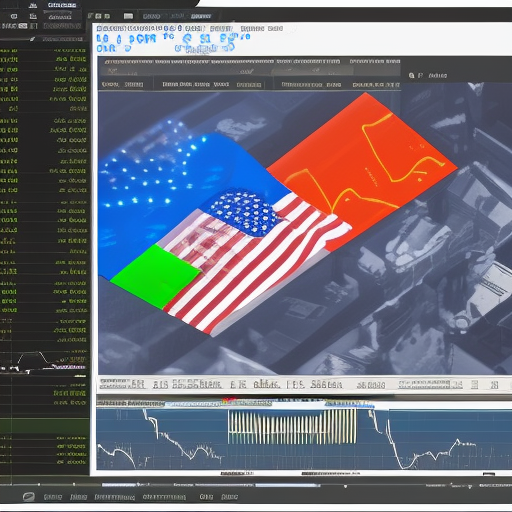Click the blue price chart below the flag image
512x512 pixels.
(x=304, y=439)
